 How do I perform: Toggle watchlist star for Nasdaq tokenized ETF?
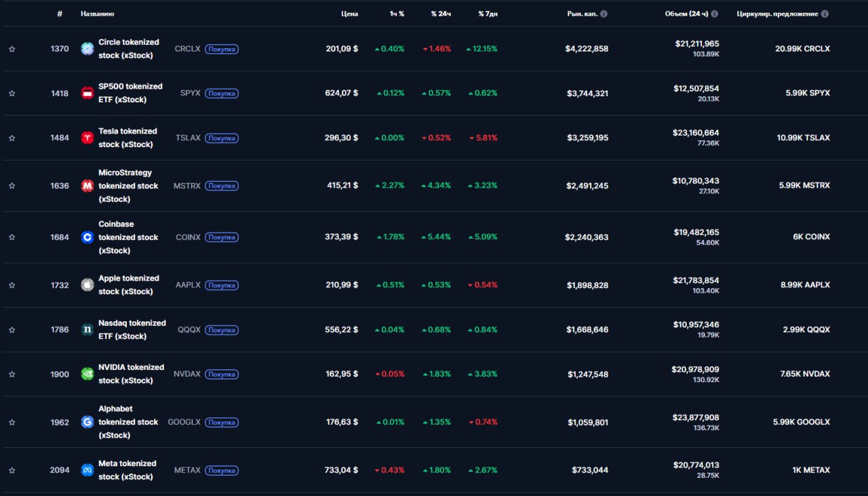click(12, 330)
